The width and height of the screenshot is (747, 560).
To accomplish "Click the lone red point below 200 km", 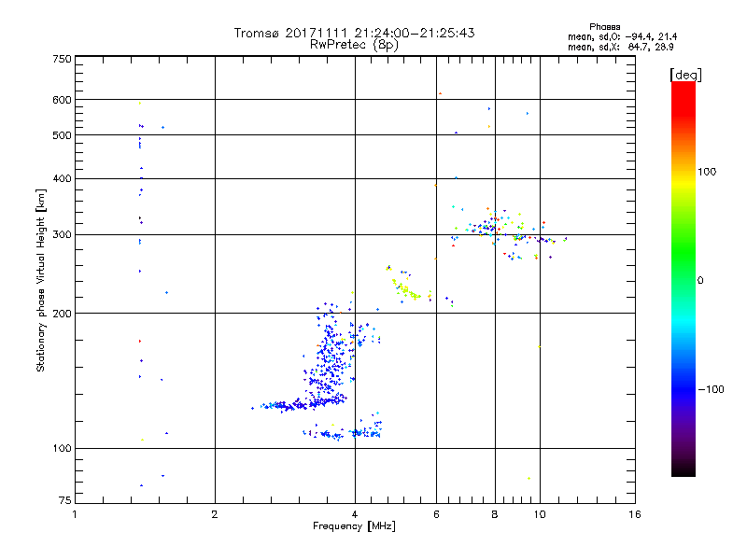I will click(x=139, y=341).
